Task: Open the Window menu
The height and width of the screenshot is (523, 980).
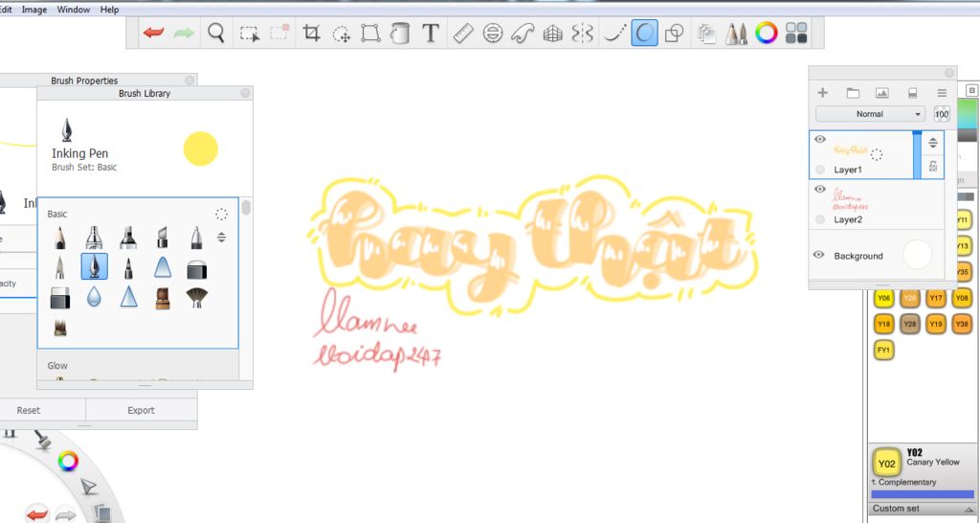Action: pyautogui.click(x=73, y=10)
